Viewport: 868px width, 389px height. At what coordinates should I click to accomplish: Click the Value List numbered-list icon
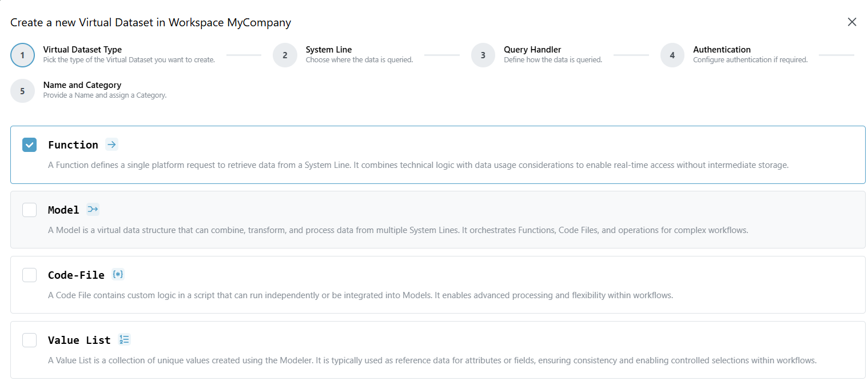124,340
